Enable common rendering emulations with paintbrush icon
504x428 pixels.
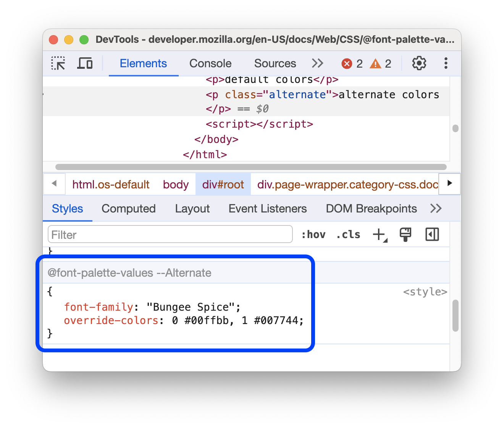pos(405,234)
